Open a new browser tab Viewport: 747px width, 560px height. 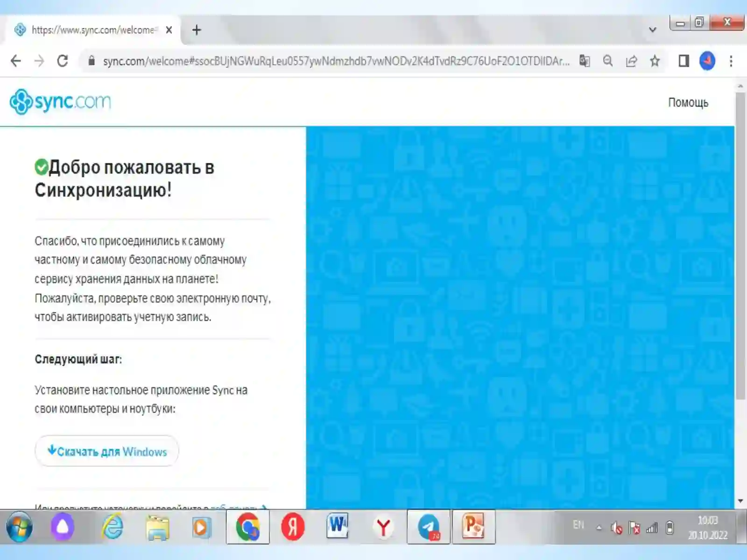pos(197,30)
